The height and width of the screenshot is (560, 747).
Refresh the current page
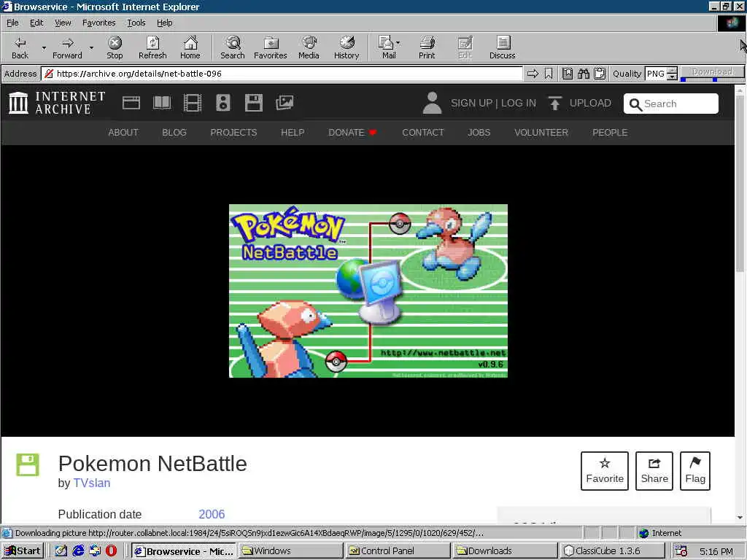pos(152,47)
